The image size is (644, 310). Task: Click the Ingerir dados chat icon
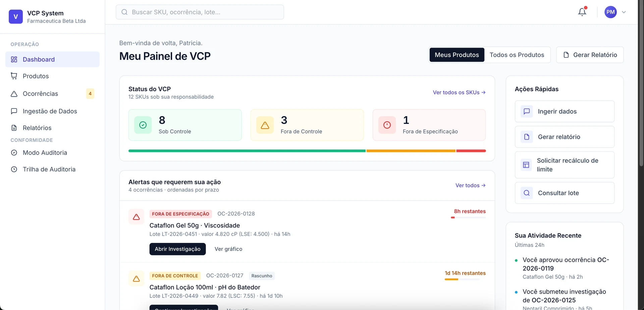[x=527, y=111]
